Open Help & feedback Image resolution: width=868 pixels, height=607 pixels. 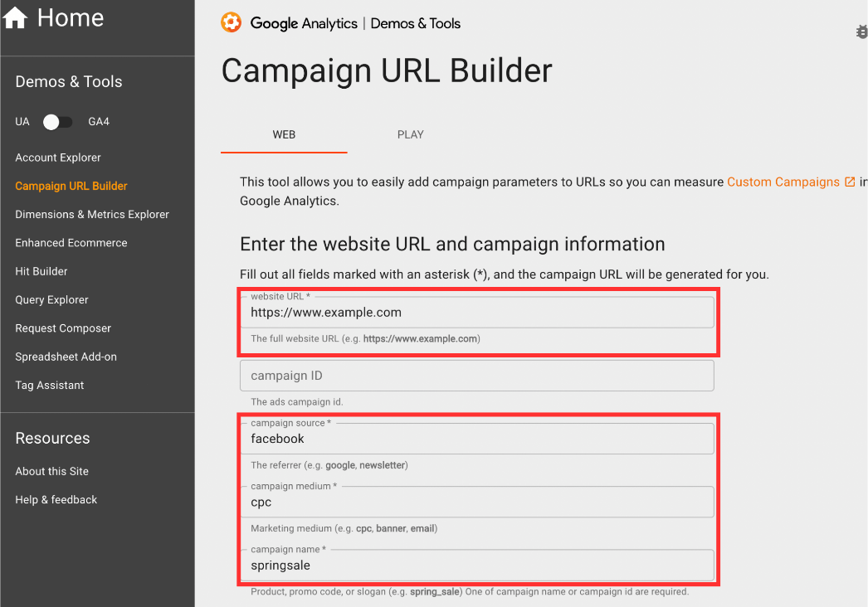click(56, 500)
